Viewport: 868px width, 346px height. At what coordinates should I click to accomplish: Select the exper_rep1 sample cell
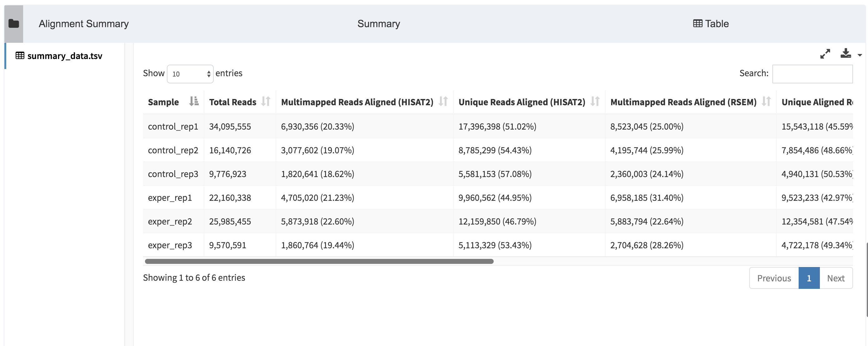(x=173, y=198)
